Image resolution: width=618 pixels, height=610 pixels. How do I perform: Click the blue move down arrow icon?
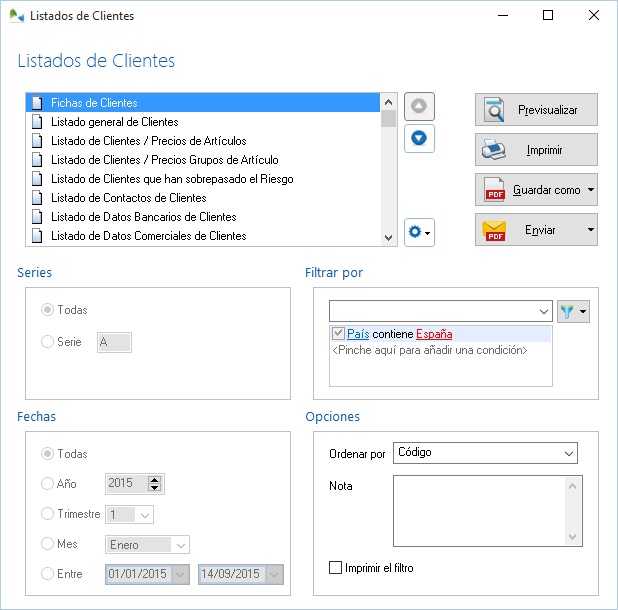(x=419, y=138)
